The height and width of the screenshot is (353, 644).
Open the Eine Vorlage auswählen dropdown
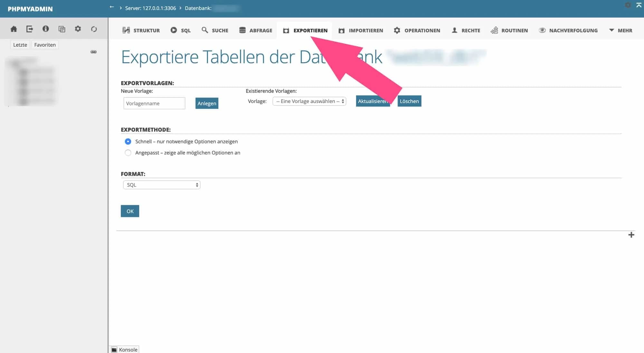coord(309,101)
